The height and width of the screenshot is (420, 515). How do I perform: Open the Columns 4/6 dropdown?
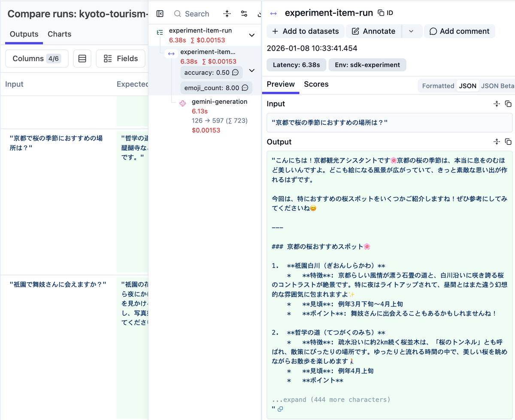(36, 58)
